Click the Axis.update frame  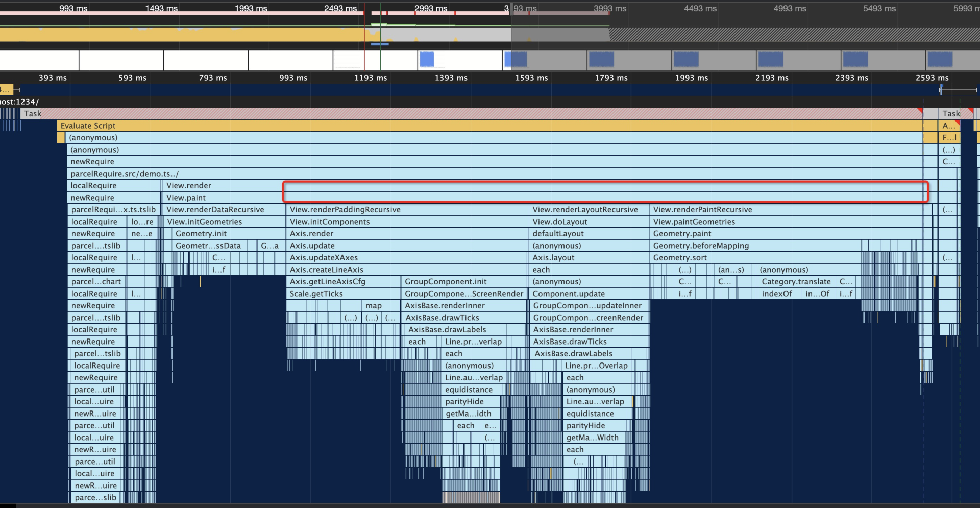point(407,246)
